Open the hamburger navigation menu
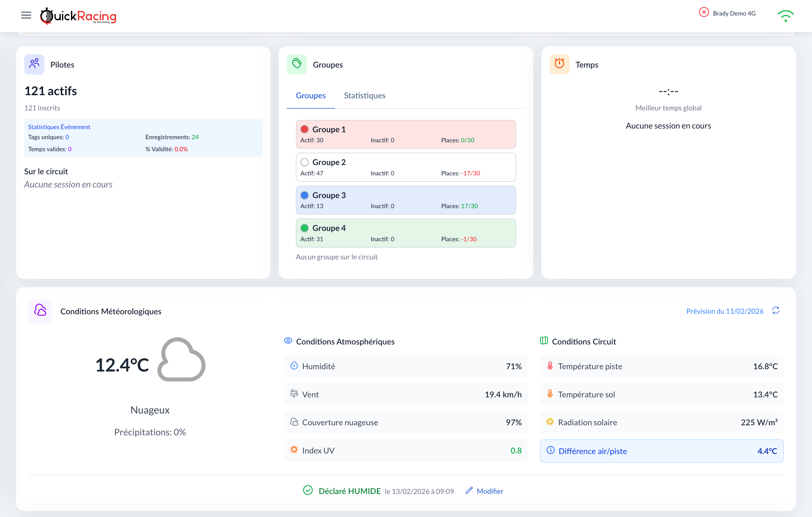Viewport: 812px width, 517px height. click(x=26, y=15)
